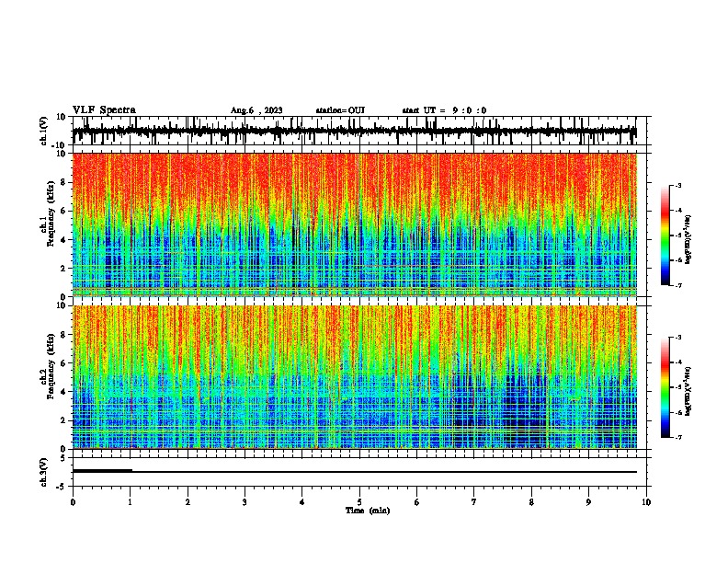This screenshot has height=563, width=728.
Task: Click the time axis tick label '3'
Action: (x=245, y=502)
